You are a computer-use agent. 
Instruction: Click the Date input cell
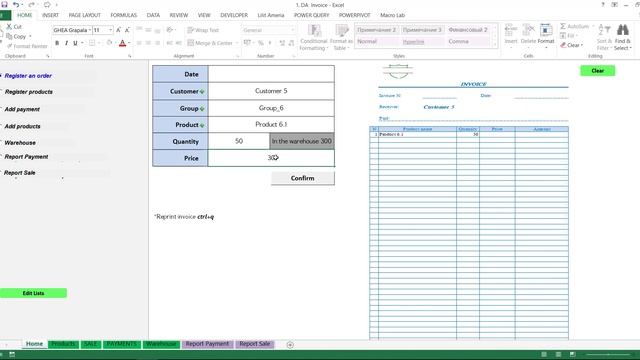coord(271,74)
